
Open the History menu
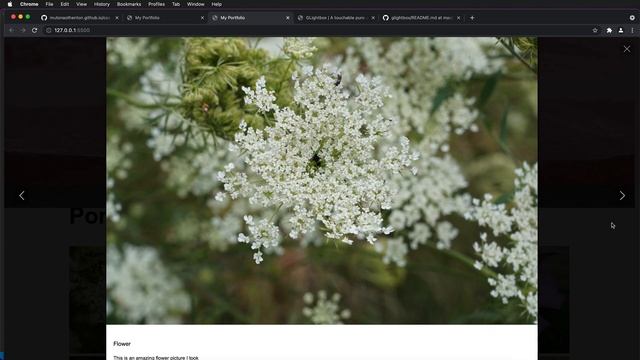(102, 4)
